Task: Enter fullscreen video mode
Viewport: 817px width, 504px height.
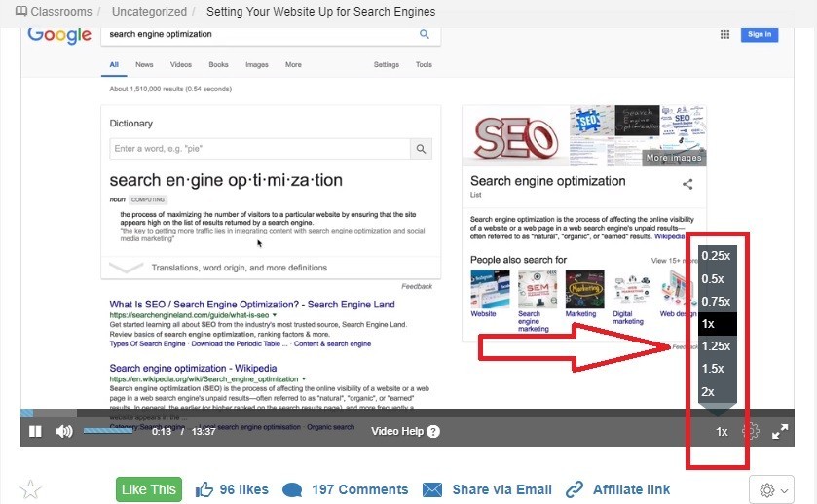Action: (780, 432)
